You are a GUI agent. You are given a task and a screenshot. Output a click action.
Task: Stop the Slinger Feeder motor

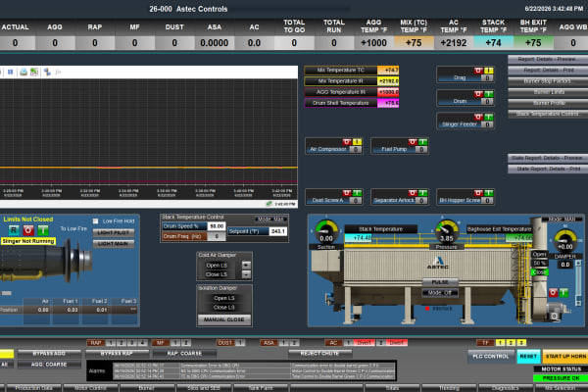point(478,117)
